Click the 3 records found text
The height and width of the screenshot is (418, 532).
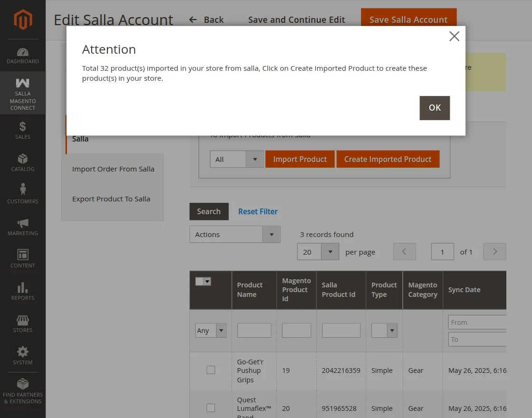pyautogui.click(x=326, y=235)
